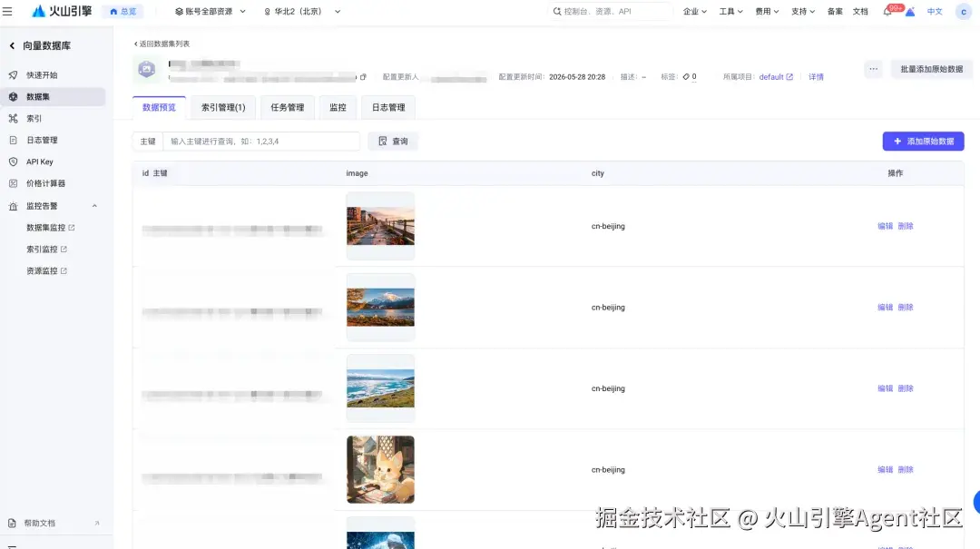Open user avatar C
The width and height of the screenshot is (980, 549).
coord(963,11)
